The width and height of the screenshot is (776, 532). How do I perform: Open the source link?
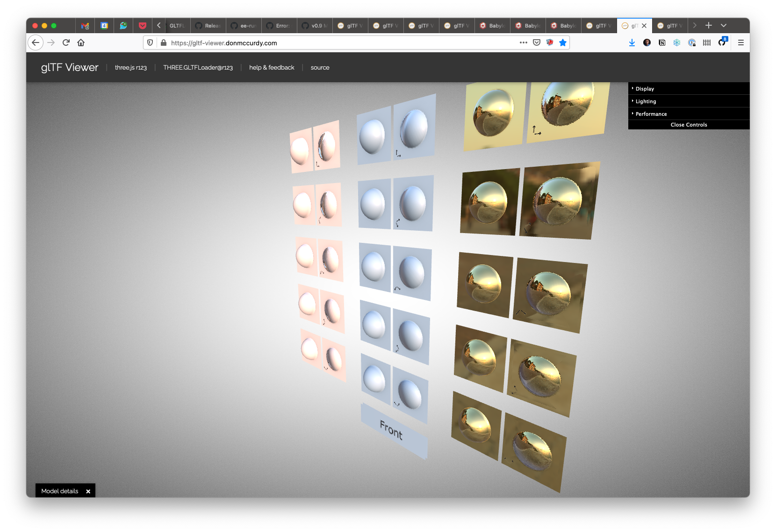coord(320,68)
